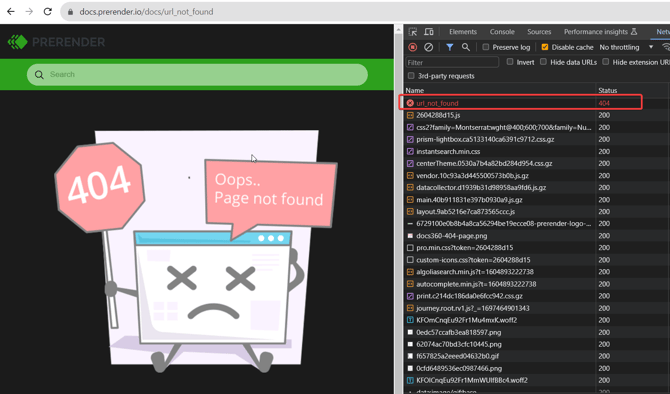Image resolution: width=670 pixels, height=394 pixels.
Task: Select the print.c214dc186da0e6fcc942.css.gz request
Action: (469, 296)
